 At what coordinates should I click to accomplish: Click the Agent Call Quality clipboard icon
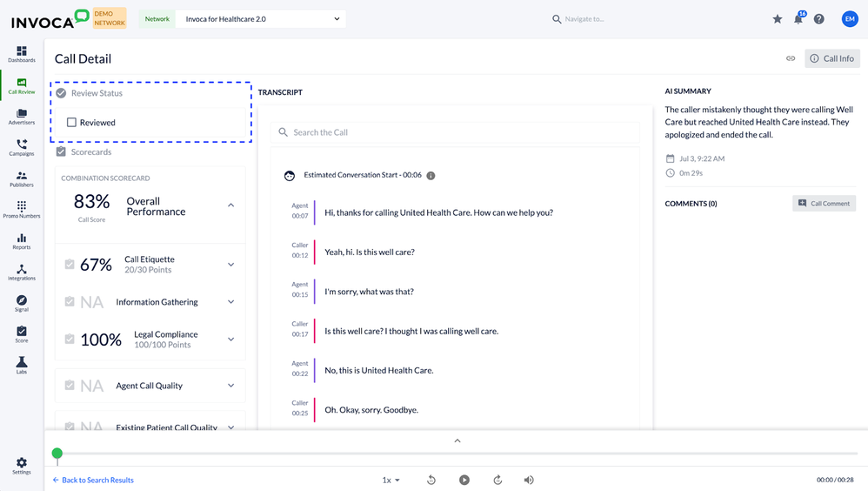[x=70, y=385]
